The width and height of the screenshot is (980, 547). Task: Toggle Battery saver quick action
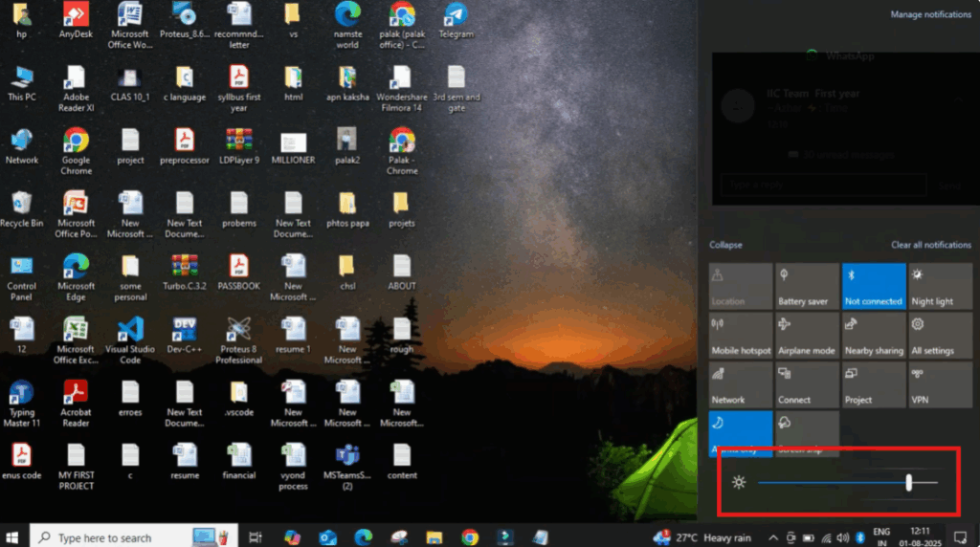coord(807,287)
